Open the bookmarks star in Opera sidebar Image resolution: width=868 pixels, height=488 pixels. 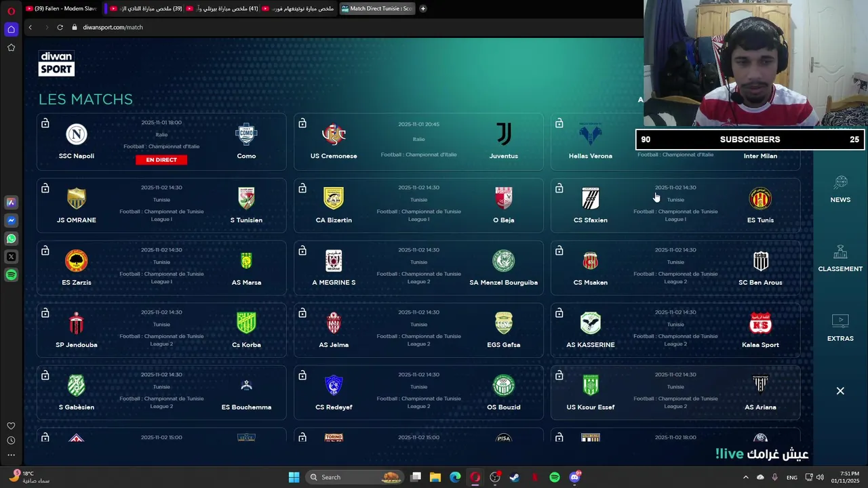[11, 47]
